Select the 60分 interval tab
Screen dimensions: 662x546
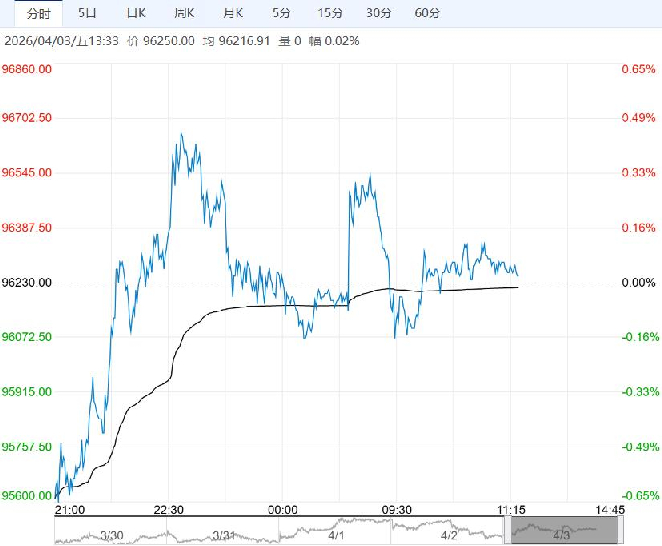pos(427,14)
